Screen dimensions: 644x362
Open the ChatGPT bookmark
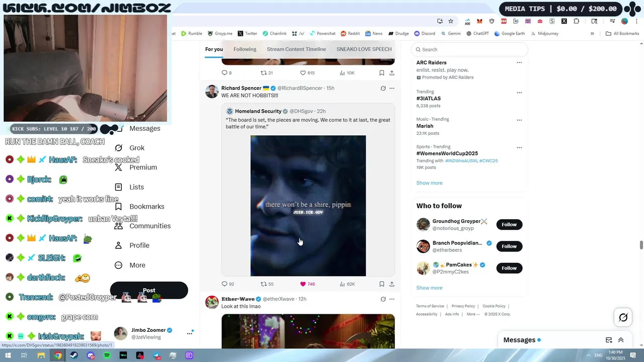click(x=477, y=34)
